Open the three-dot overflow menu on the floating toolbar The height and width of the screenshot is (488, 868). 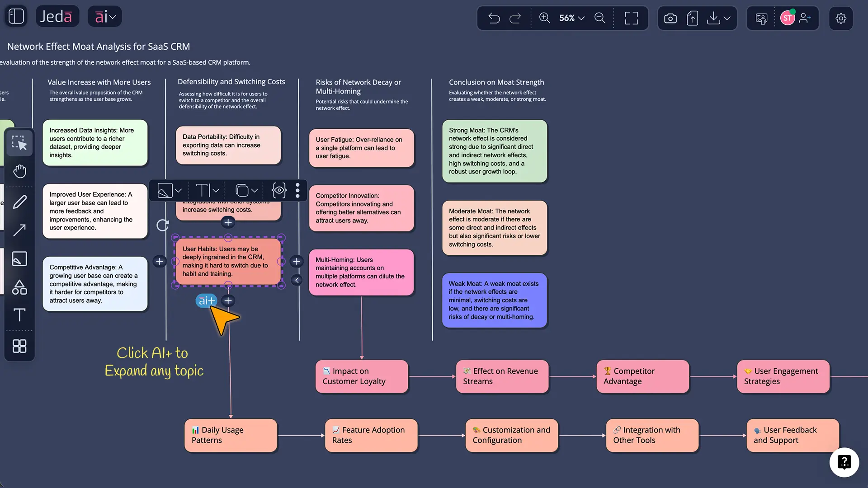pyautogui.click(x=297, y=190)
